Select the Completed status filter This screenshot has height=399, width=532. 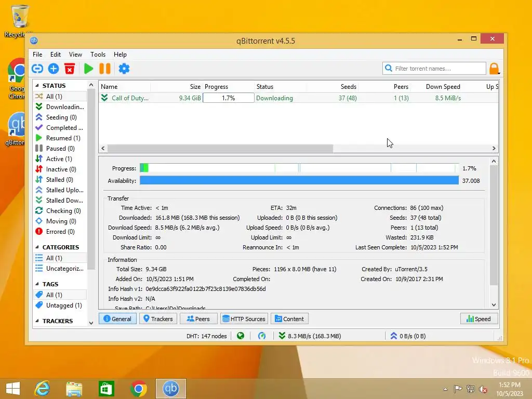click(60, 128)
